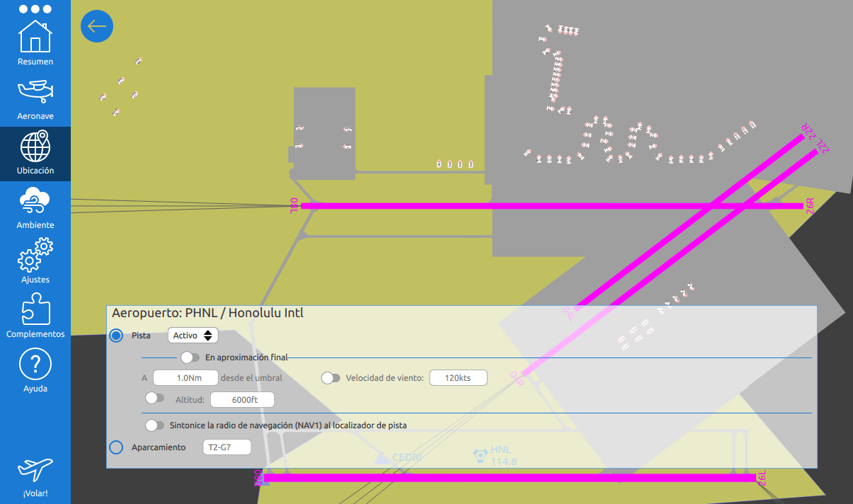Edit the 120kts wind speed field
Viewport: 853px width, 504px height.
(x=458, y=378)
